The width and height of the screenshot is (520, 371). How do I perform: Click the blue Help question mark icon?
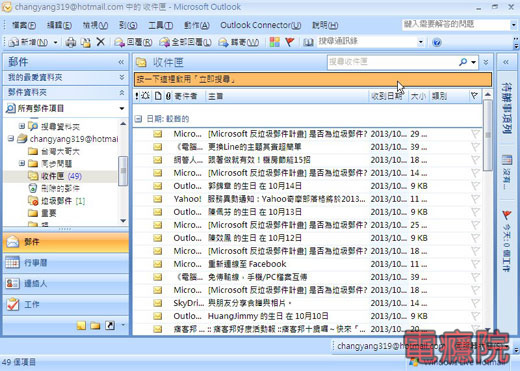point(437,42)
